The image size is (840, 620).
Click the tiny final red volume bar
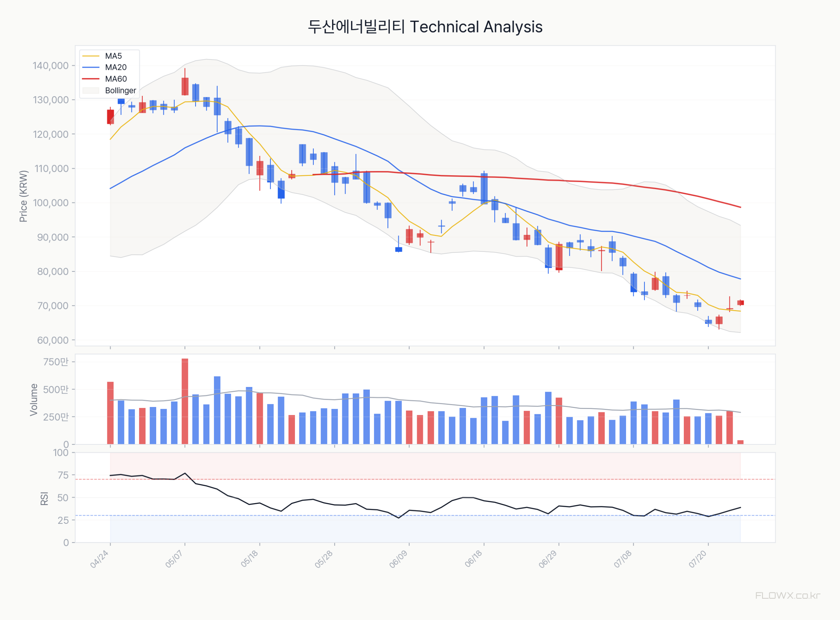[x=741, y=442]
